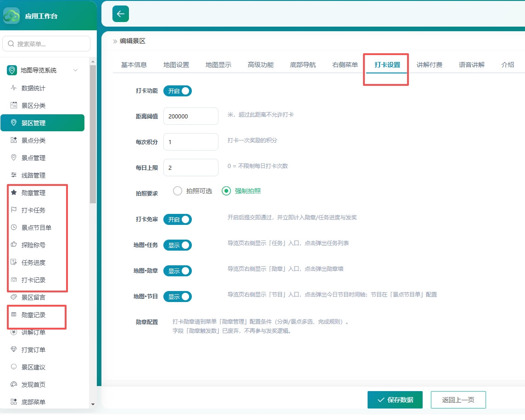Image resolution: width=525 pixels, height=420 pixels.
Task: Click the sidebar scrollbar down arrow
Action: click(93, 404)
